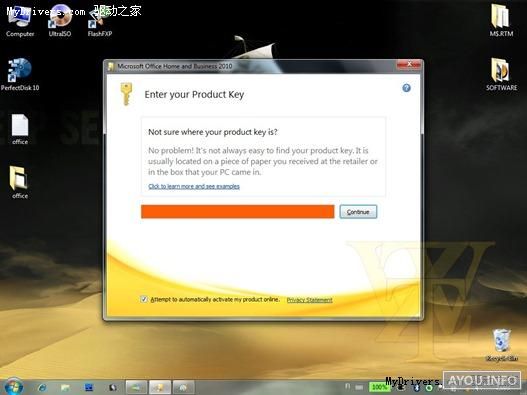Image resolution: width=527 pixels, height=395 pixels.
Task: Click the help question mark icon
Action: [x=406, y=88]
